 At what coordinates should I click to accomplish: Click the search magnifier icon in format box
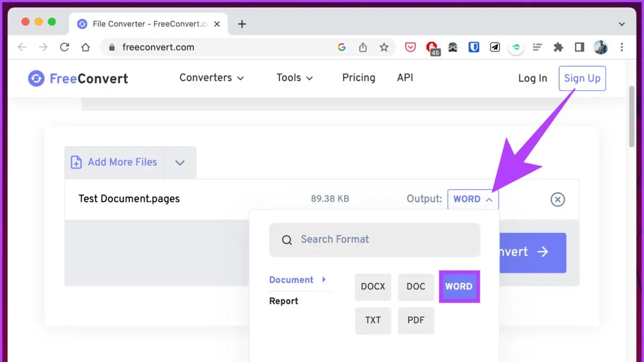pyautogui.click(x=287, y=240)
